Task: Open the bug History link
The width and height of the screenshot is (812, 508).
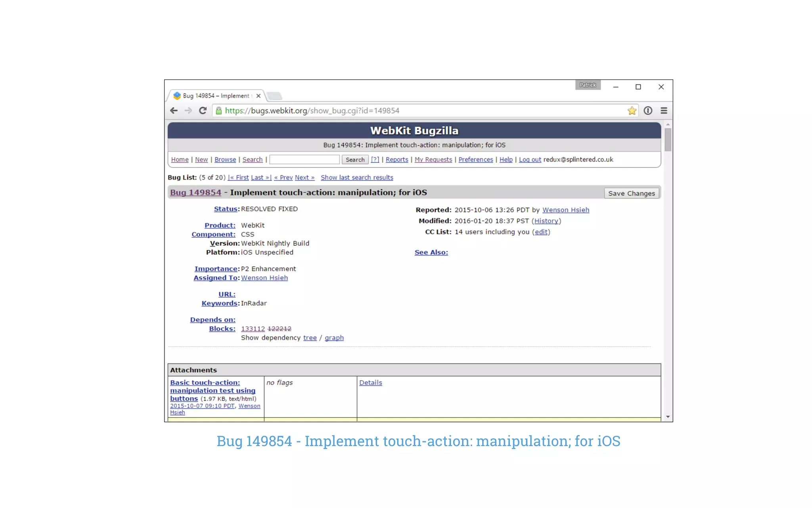Action: pyautogui.click(x=546, y=221)
